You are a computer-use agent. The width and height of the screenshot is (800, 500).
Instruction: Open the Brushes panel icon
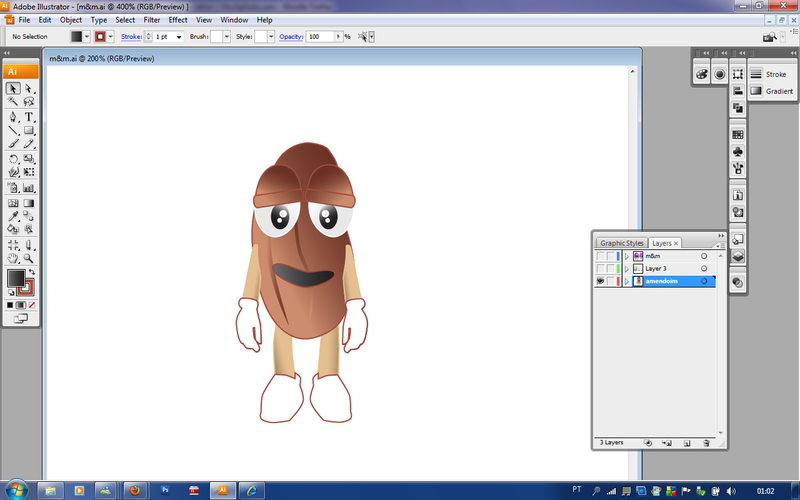click(x=738, y=168)
